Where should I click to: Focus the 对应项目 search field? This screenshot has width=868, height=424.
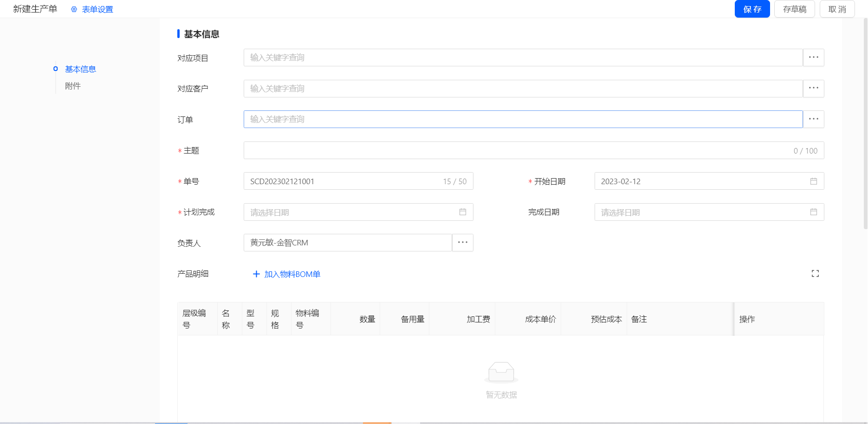[x=523, y=58]
